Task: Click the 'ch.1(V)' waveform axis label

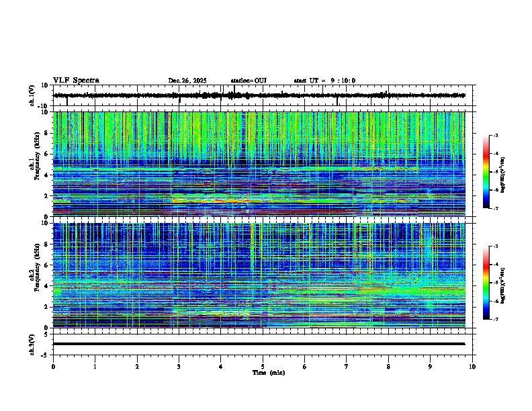Action: [x=32, y=95]
